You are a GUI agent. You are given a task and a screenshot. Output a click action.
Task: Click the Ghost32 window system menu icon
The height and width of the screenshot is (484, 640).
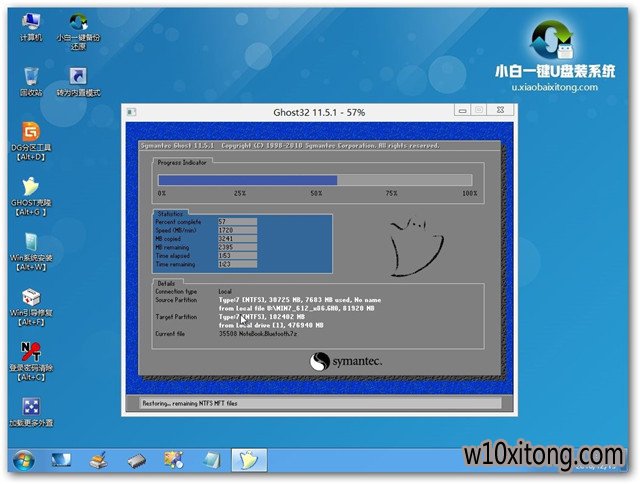131,112
